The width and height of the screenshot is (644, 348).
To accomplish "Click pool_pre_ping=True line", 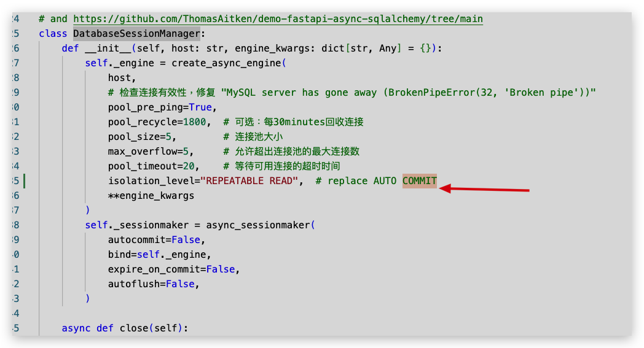I will point(162,107).
